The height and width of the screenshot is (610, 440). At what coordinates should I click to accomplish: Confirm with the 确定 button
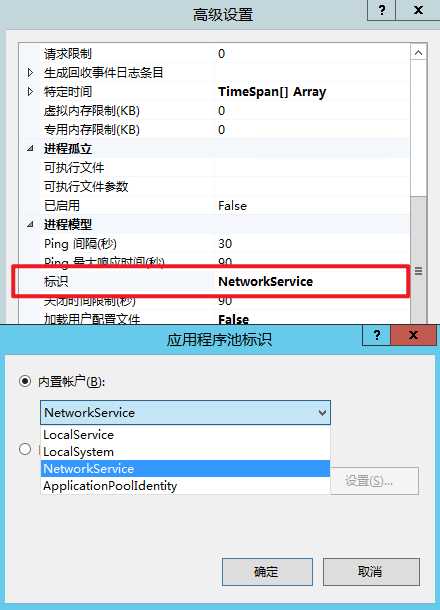267,571
